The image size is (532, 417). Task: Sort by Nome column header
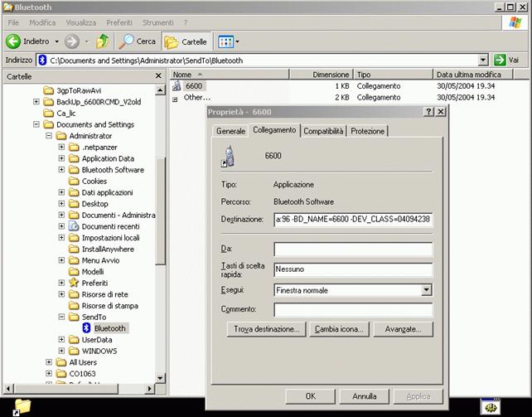229,75
